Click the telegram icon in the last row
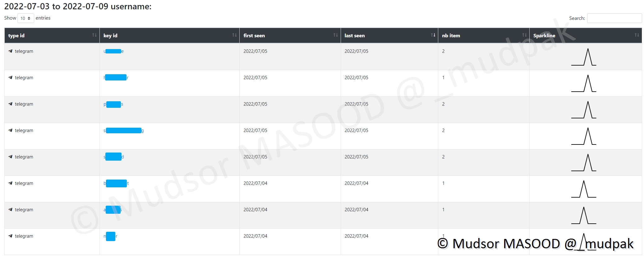Viewport: 644px width, 256px height. coord(11,236)
